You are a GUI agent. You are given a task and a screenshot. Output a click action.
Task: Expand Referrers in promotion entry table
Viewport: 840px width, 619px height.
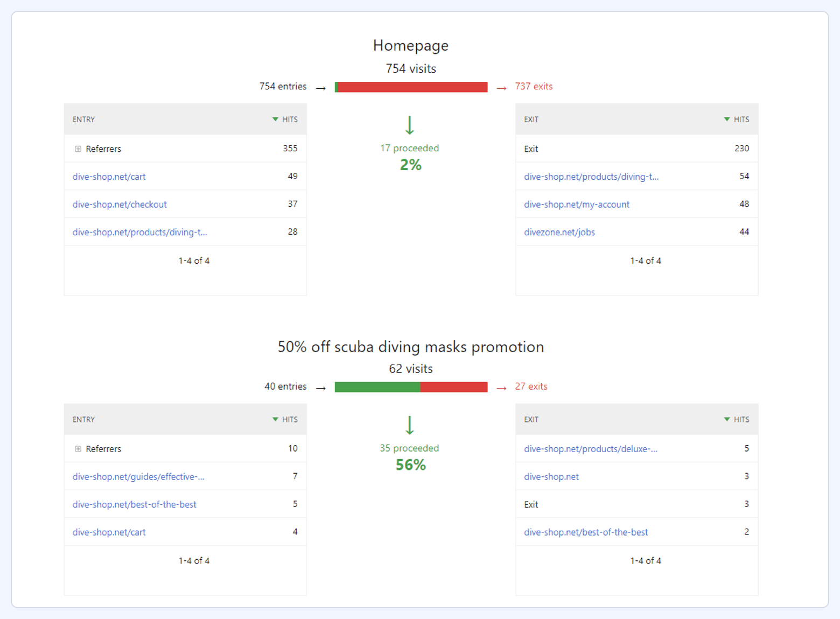click(x=78, y=448)
